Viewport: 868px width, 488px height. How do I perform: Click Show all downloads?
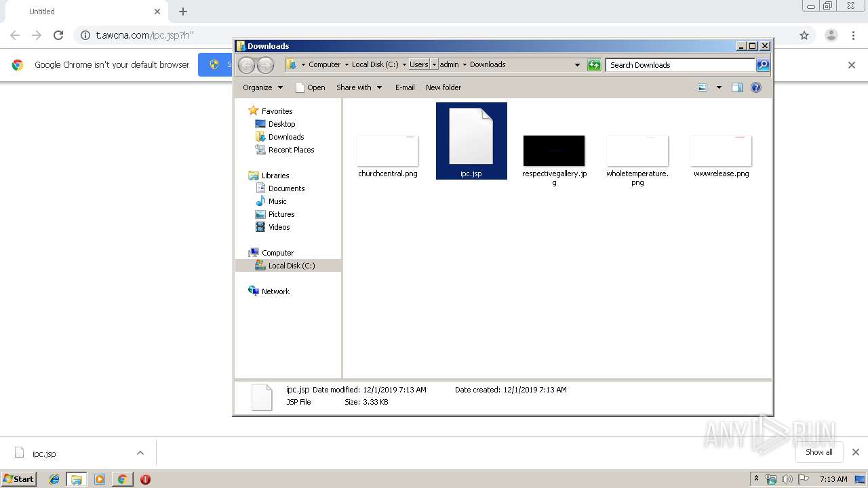[818, 452]
